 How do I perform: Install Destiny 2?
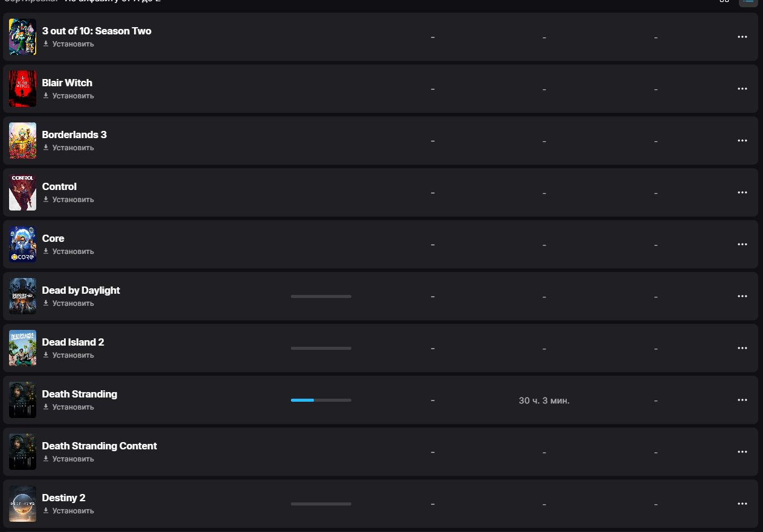coord(68,511)
